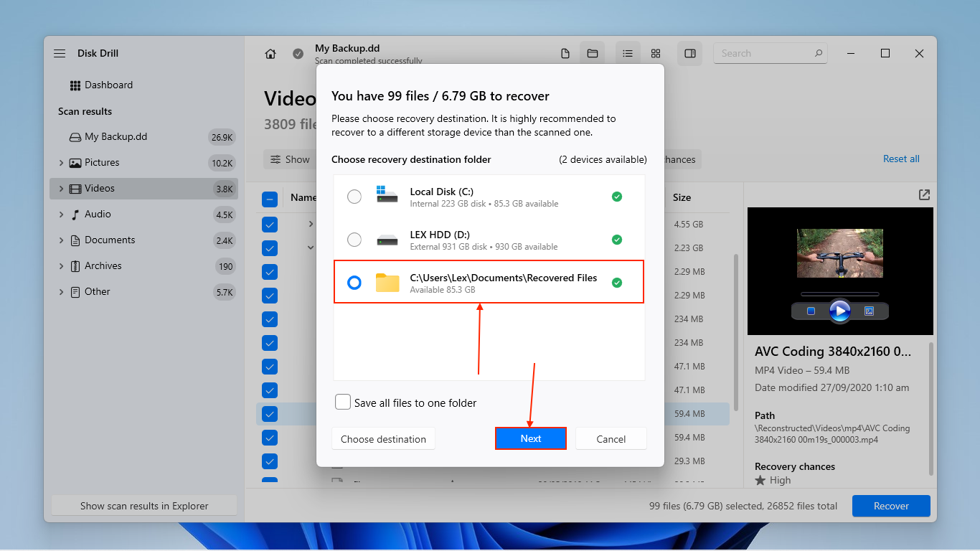Switch to list view in the toolbar
The height and width of the screenshot is (551, 980).
[627, 53]
